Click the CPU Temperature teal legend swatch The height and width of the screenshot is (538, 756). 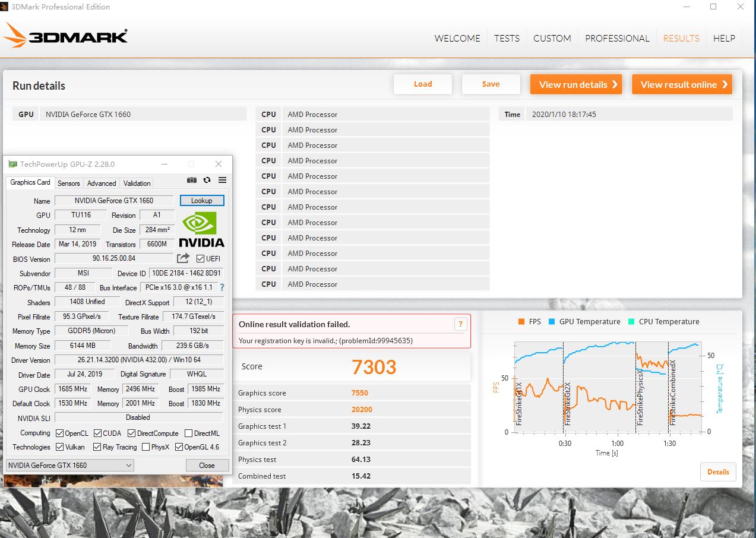point(632,322)
